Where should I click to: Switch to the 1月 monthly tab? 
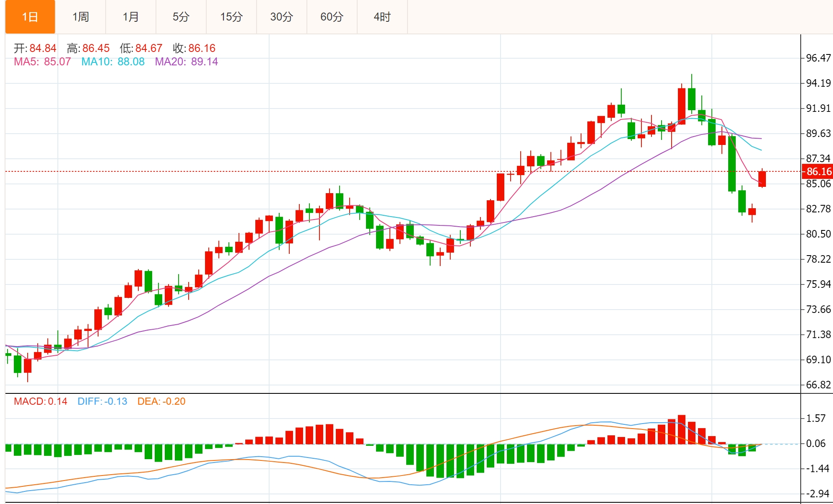point(131,17)
